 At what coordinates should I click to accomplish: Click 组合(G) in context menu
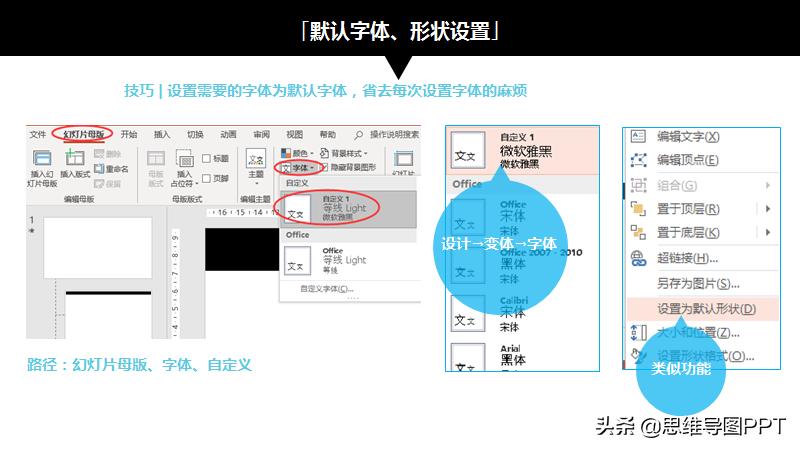(677, 185)
